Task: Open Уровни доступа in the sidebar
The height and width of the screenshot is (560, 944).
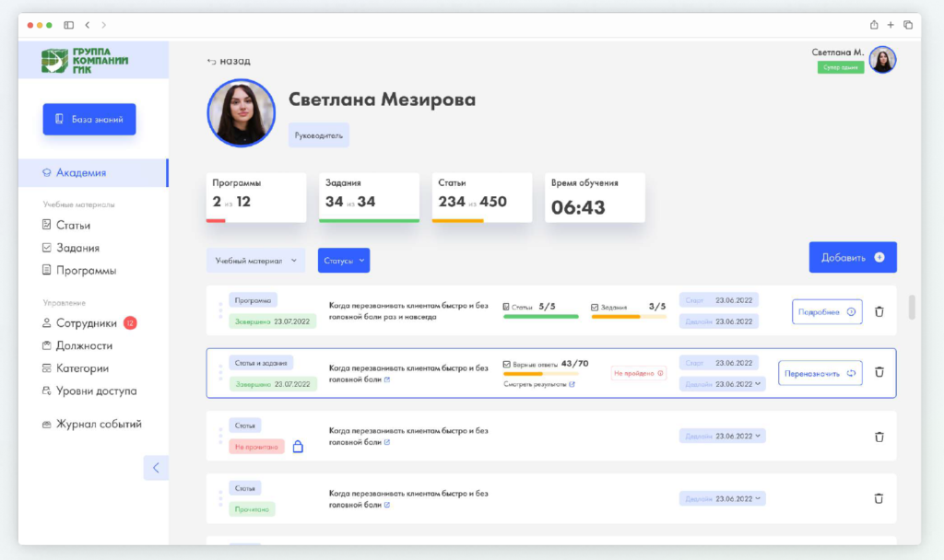Action: tap(89, 391)
